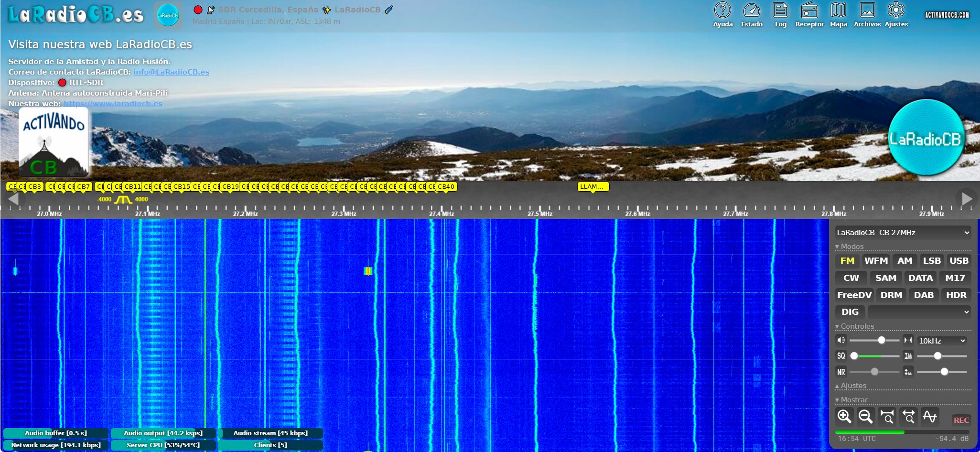
Task: Click the zoom in fully icon
Action: tap(887, 417)
